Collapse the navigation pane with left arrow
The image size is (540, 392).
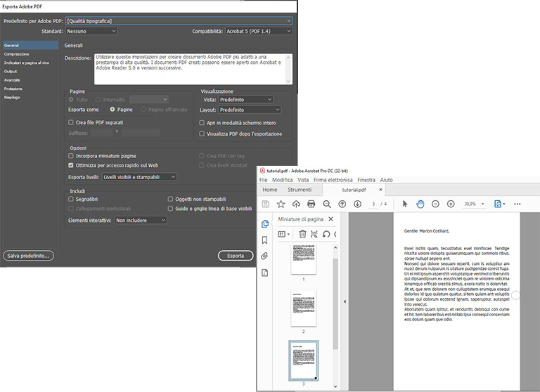click(x=345, y=301)
